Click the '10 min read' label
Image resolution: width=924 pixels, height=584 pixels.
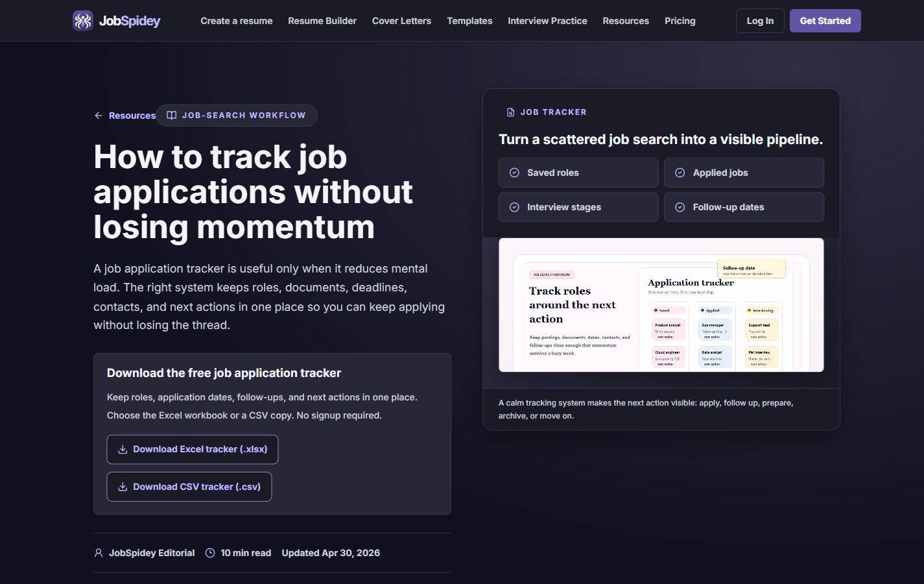[246, 553]
